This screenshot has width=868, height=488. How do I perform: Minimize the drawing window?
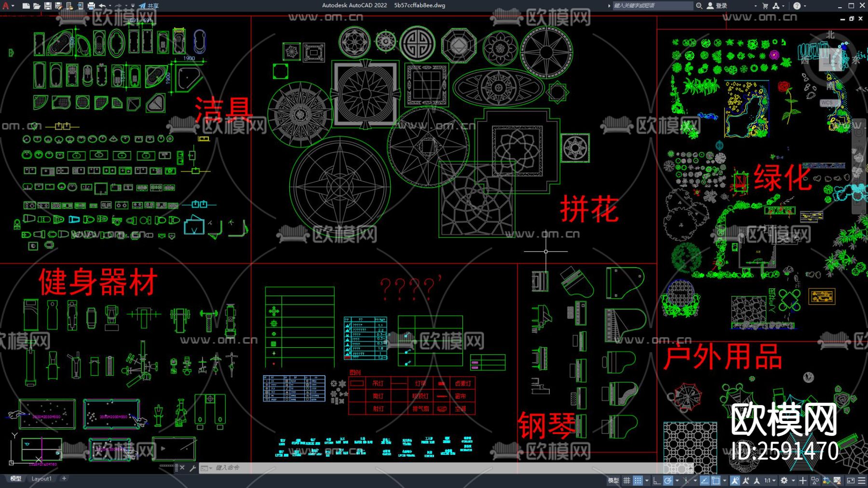[842, 19]
